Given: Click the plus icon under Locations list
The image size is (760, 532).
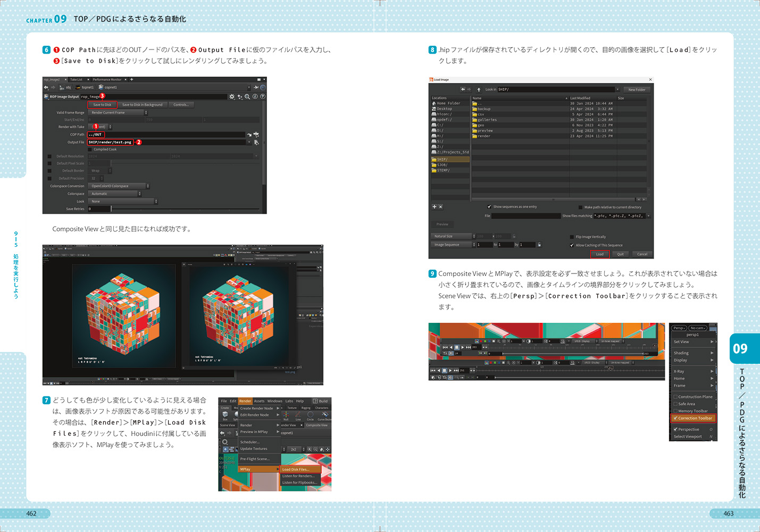Looking at the screenshot, I should [434, 206].
